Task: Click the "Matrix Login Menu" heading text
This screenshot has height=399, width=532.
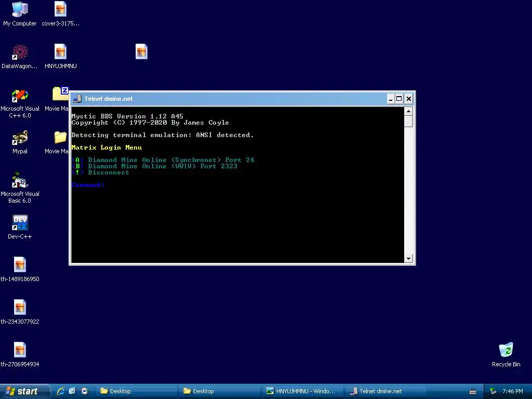Action: click(x=107, y=148)
